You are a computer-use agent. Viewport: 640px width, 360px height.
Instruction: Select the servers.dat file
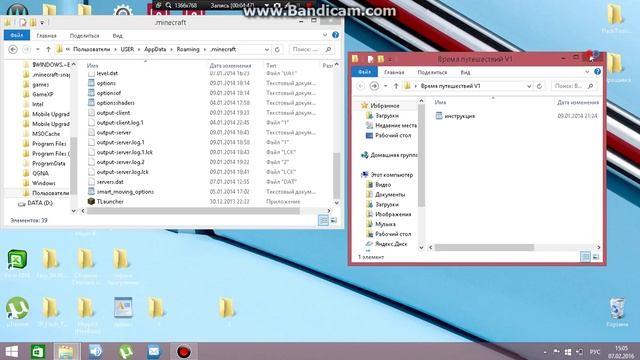110,182
